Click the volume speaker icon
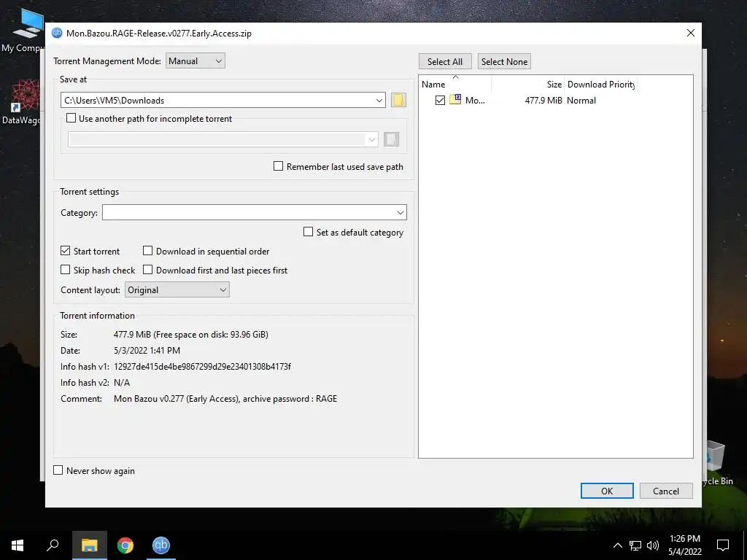Image resolution: width=747 pixels, height=560 pixels. click(x=653, y=545)
